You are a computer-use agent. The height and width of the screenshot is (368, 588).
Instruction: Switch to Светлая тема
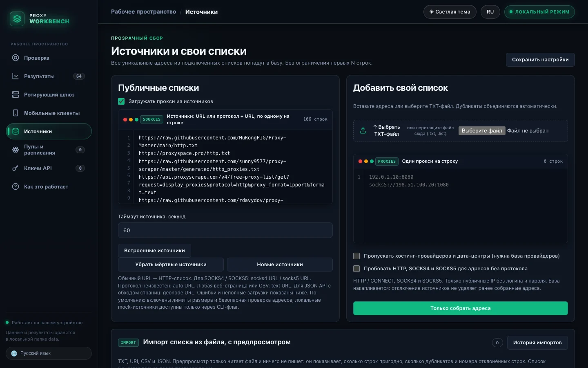click(450, 12)
